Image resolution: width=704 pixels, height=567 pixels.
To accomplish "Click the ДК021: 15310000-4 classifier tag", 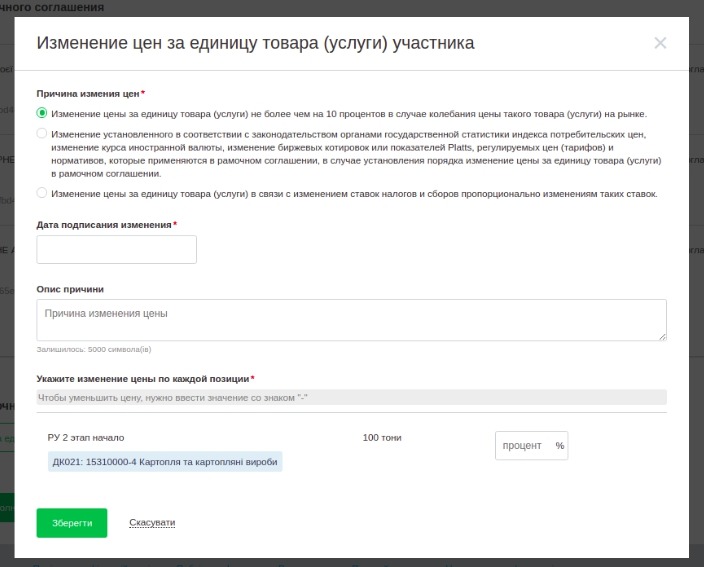I will coord(165,461).
